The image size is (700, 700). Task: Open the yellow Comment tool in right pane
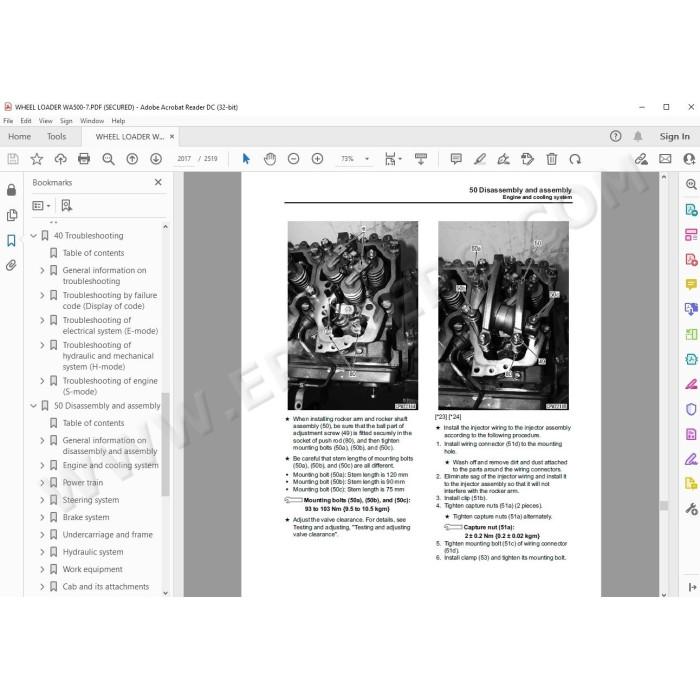(691, 284)
